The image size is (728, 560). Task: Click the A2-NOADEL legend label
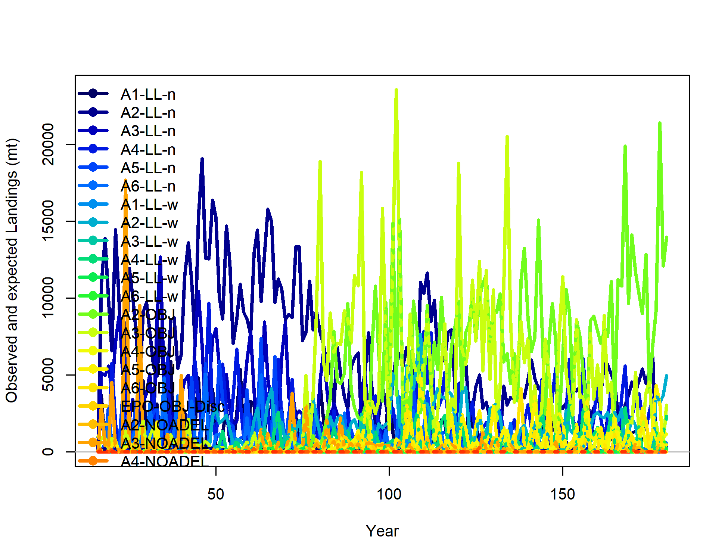164,425
